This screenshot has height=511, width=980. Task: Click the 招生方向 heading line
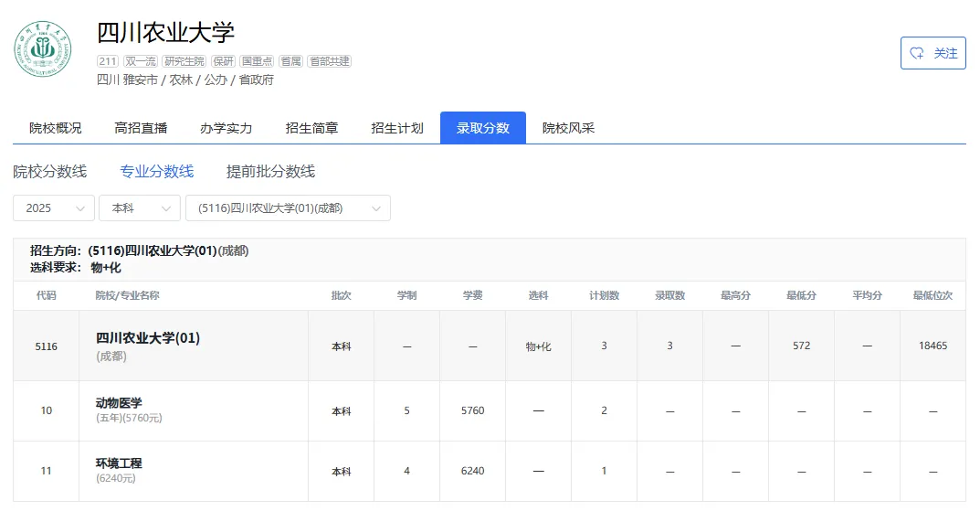(x=140, y=250)
